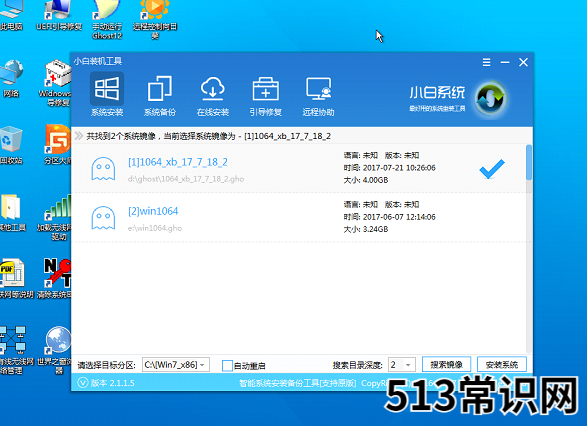This screenshot has height=426, width=587.
Task: Click the double-arrow icon before 共找到2个系统镜像
Action: (78, 136)
